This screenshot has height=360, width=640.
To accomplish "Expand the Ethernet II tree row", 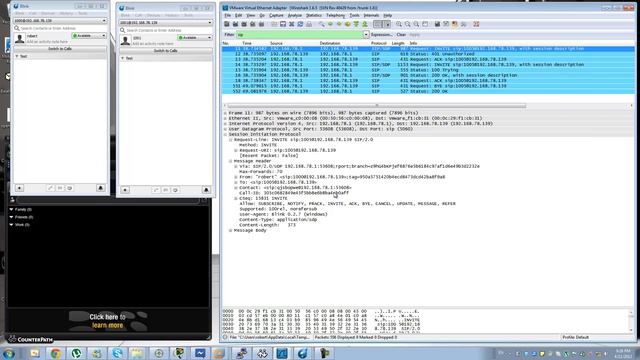I will pyautogui.click(x=225, y=118).
